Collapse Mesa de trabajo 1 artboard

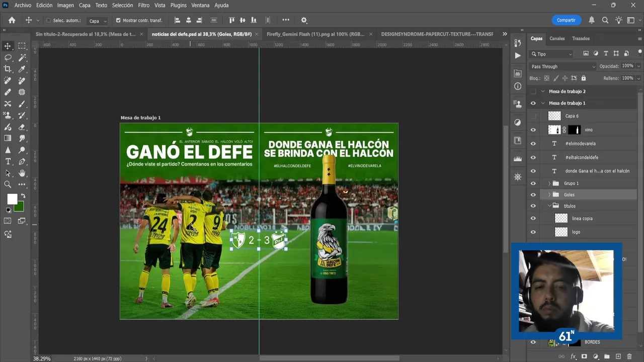click(x=543, y=103)
